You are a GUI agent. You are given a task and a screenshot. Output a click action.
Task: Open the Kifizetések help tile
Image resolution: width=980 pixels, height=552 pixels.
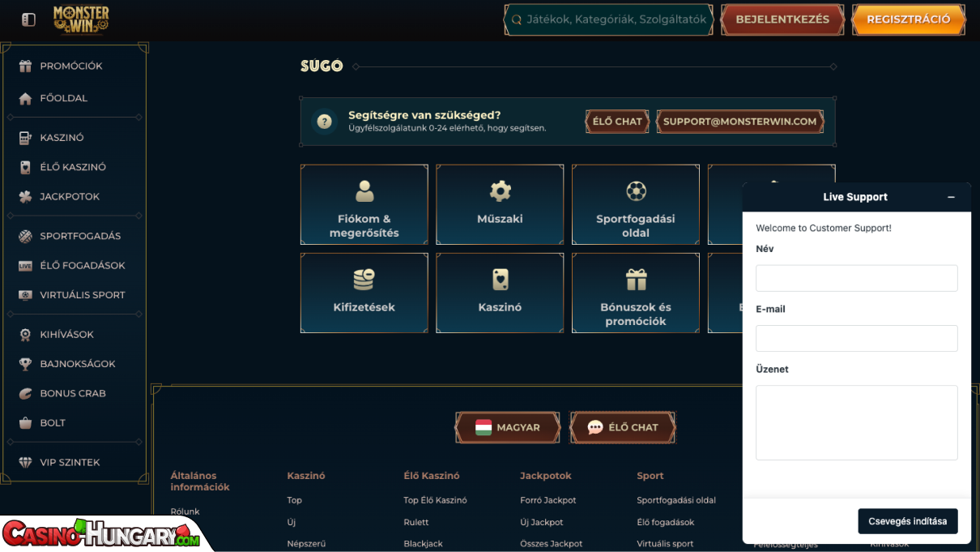tap(364, 293)
